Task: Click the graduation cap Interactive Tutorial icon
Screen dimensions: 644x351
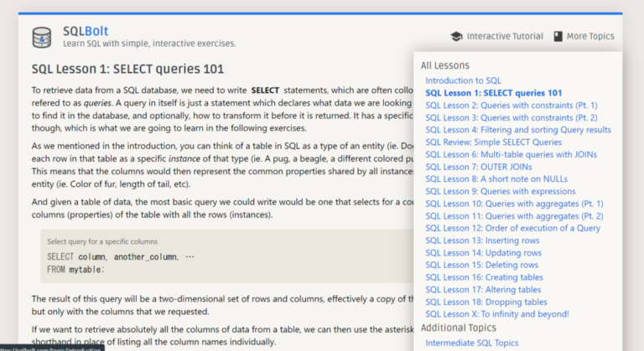Action: (x=456, y=37)
